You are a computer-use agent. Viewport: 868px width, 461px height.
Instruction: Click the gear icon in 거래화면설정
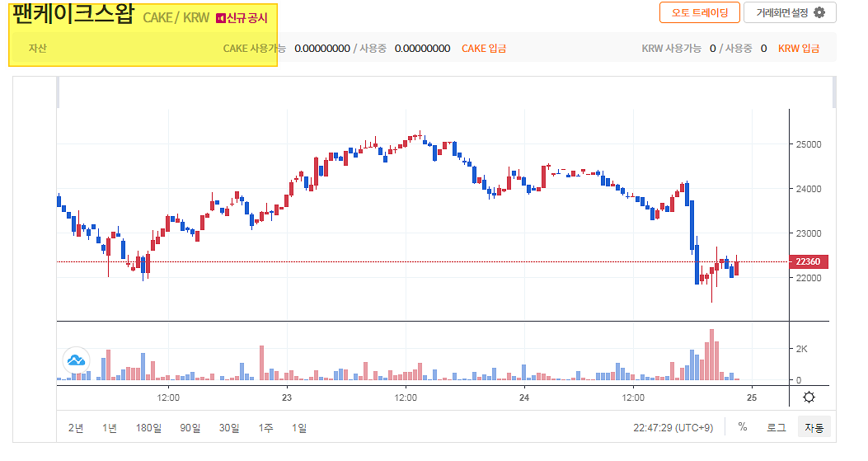(x=819, y=12)
